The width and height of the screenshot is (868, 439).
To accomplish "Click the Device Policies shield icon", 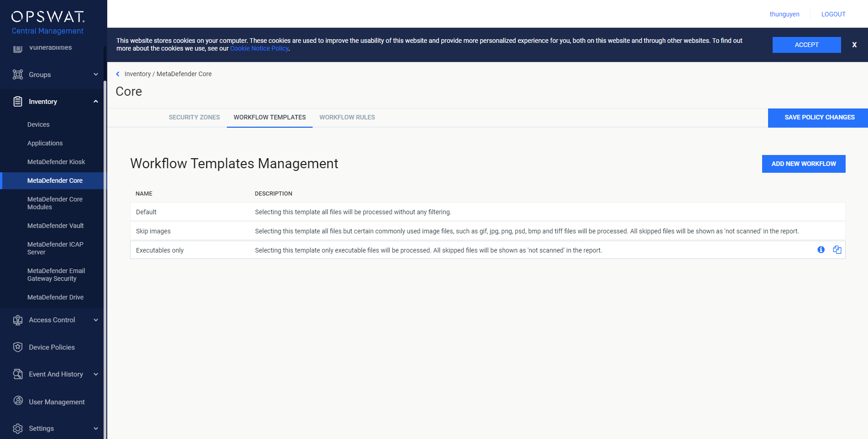I will 18,347.
